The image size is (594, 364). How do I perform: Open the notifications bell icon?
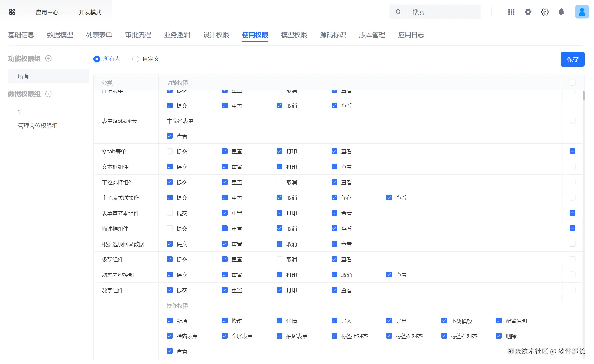click(x=561, y=12)
